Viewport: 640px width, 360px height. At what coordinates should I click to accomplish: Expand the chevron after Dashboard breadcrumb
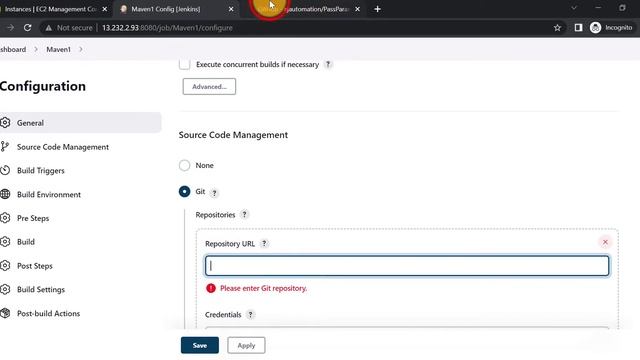click(36, 49)
